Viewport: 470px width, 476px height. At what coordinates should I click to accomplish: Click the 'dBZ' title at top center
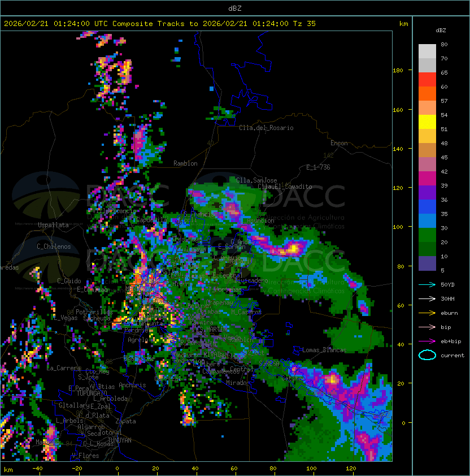pyautogui.click(x=235, y=8)
